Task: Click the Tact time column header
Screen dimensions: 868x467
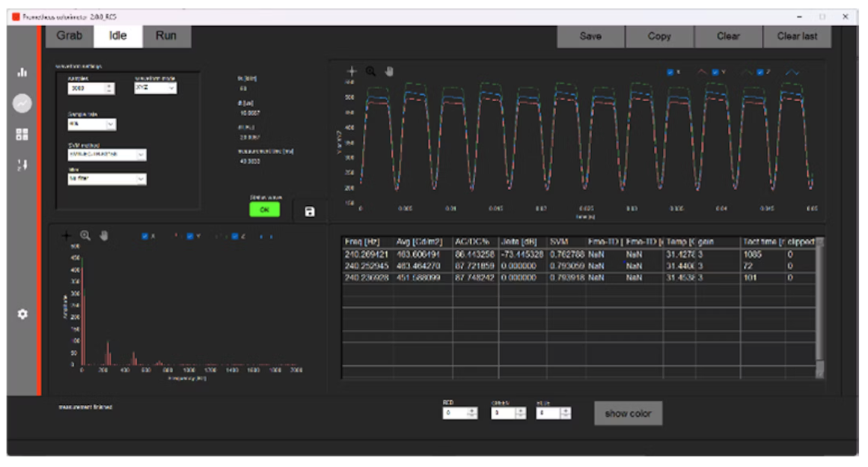Action: [762, 242]
